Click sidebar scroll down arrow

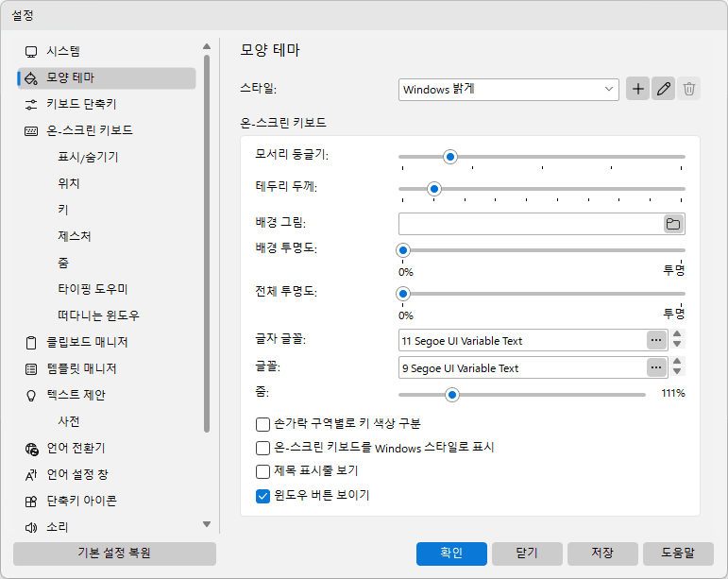coord(207,524)
